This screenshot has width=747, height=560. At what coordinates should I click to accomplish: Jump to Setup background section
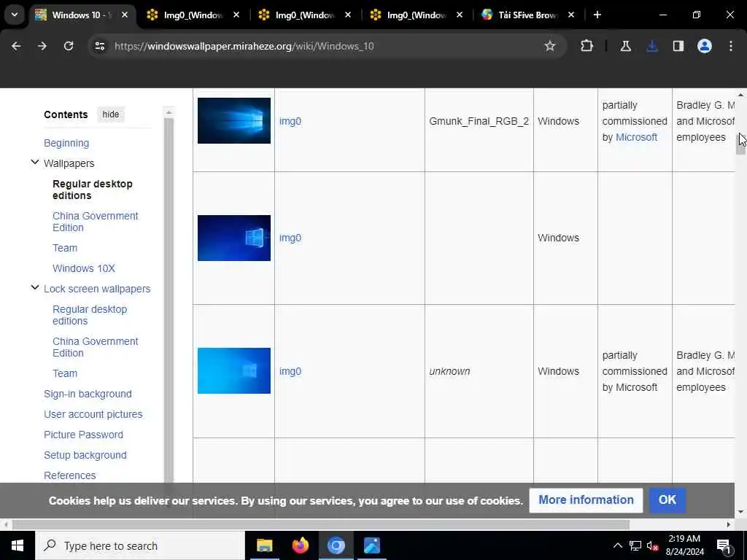tap(85, 455)
